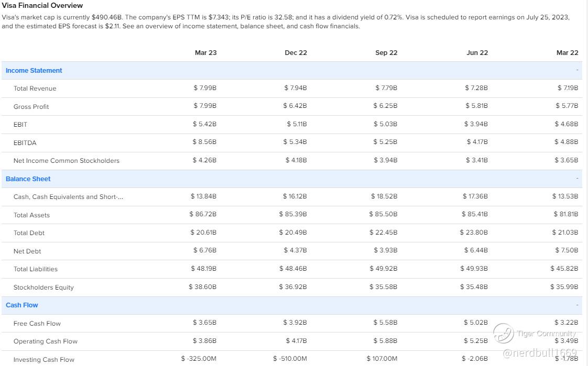The width and height of the screenshot is (588, 366).
Task: Select Jun 22 Total Debt $ 23.80B
Action: 474,232
